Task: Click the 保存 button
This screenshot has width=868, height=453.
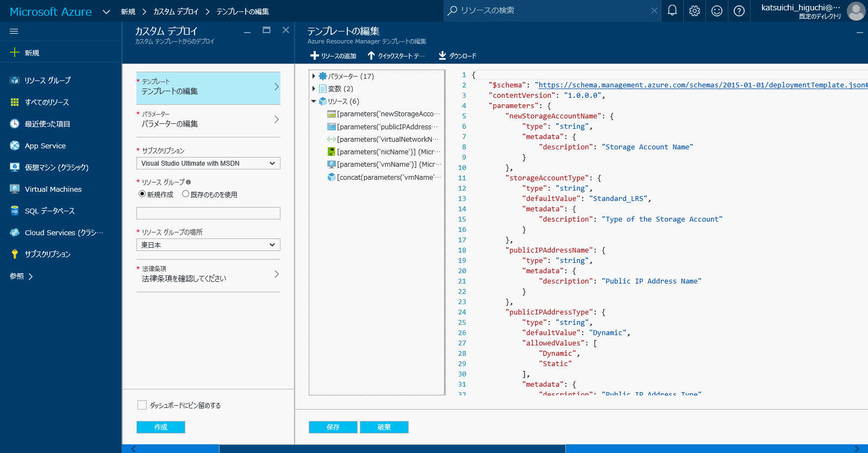Action: tap(333, 427)
